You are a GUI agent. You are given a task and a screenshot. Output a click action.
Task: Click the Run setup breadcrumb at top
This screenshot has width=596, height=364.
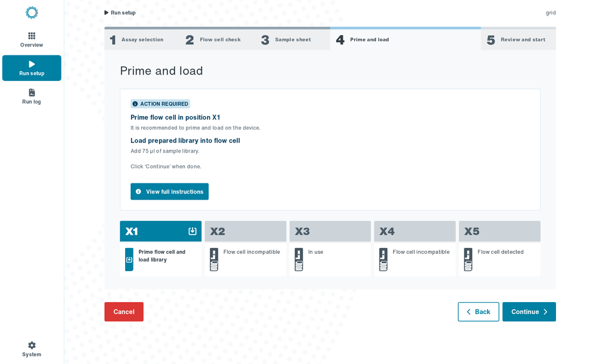pos(120,13)
